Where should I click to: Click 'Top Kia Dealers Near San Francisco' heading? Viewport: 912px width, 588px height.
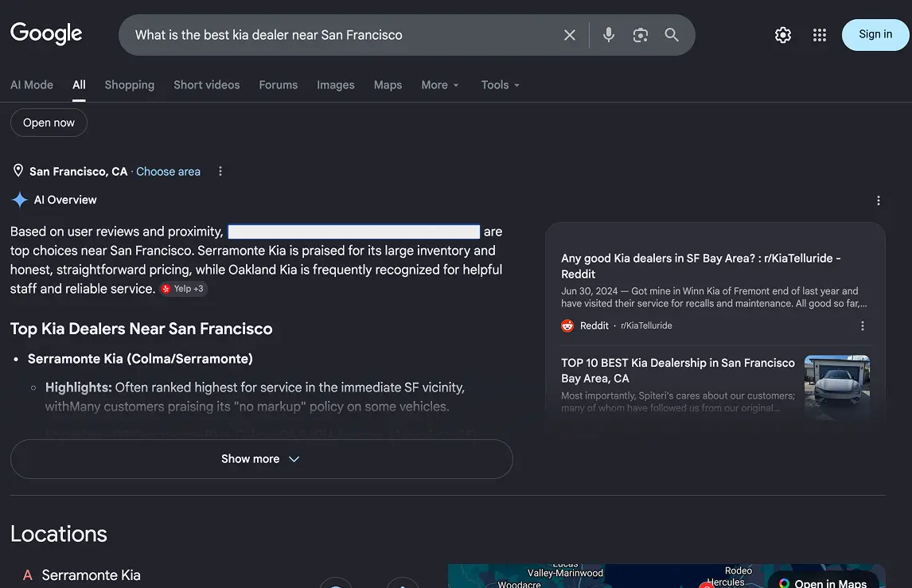(x=142, y=329)
